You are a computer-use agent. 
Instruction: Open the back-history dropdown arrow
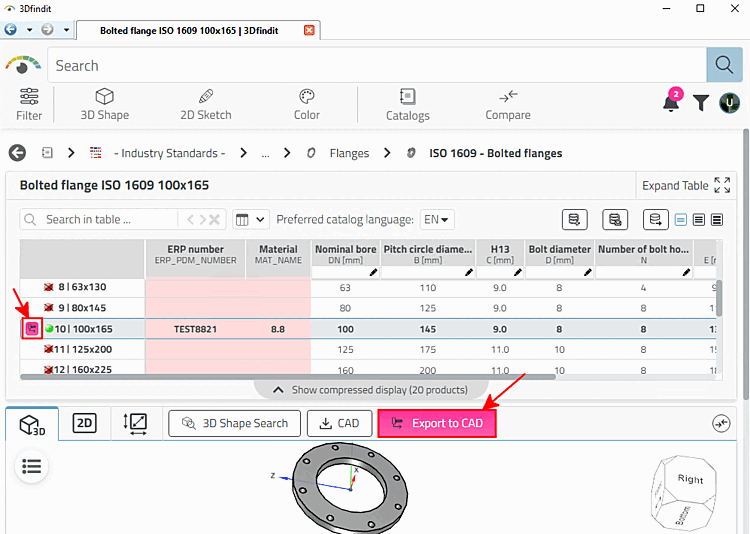coord(29,30)
